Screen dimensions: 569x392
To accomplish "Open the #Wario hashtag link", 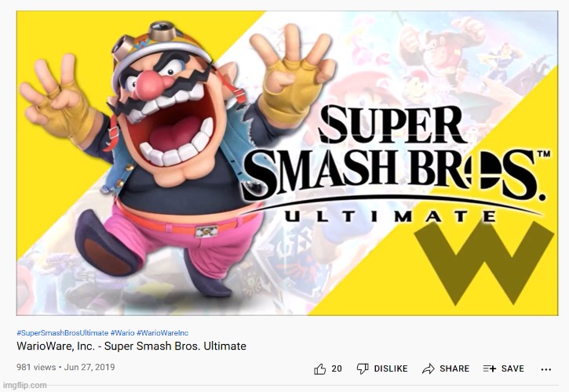I will tap(122, 333).
